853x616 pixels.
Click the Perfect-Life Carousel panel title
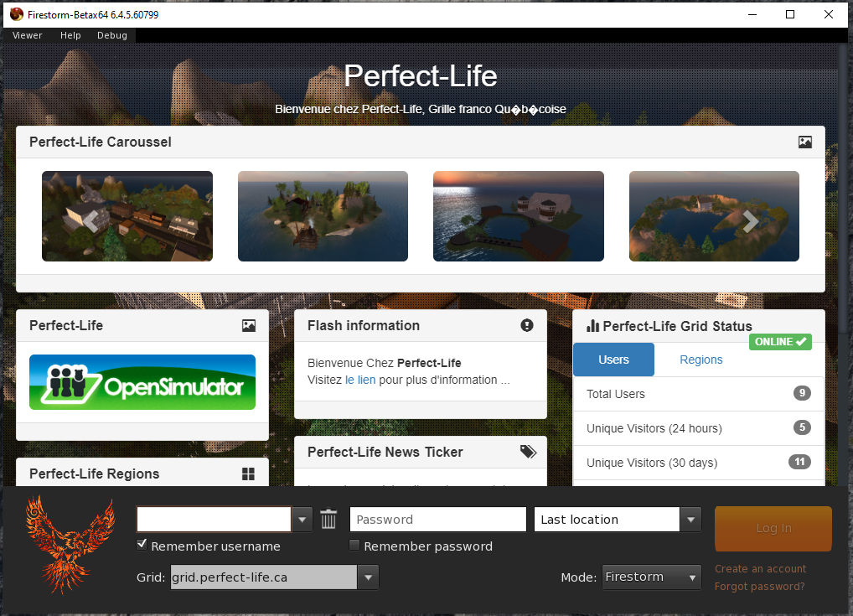tap(100, 142)
